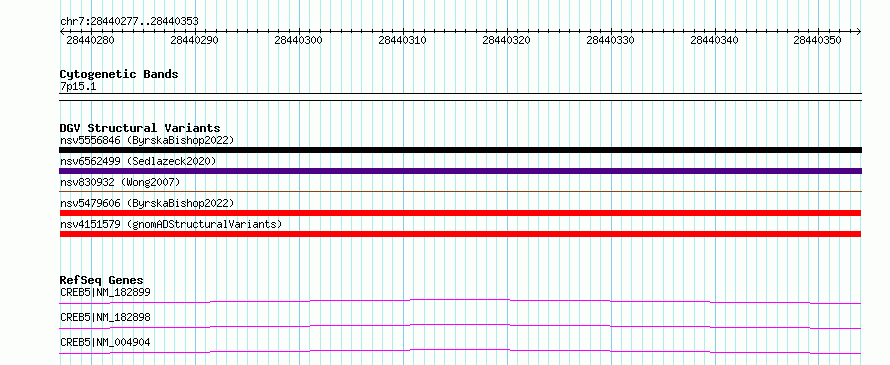Select the red nsv5479606 variant bar
Image resolution: width=890 pixels, height=365 pixels.
click(460, 213)
